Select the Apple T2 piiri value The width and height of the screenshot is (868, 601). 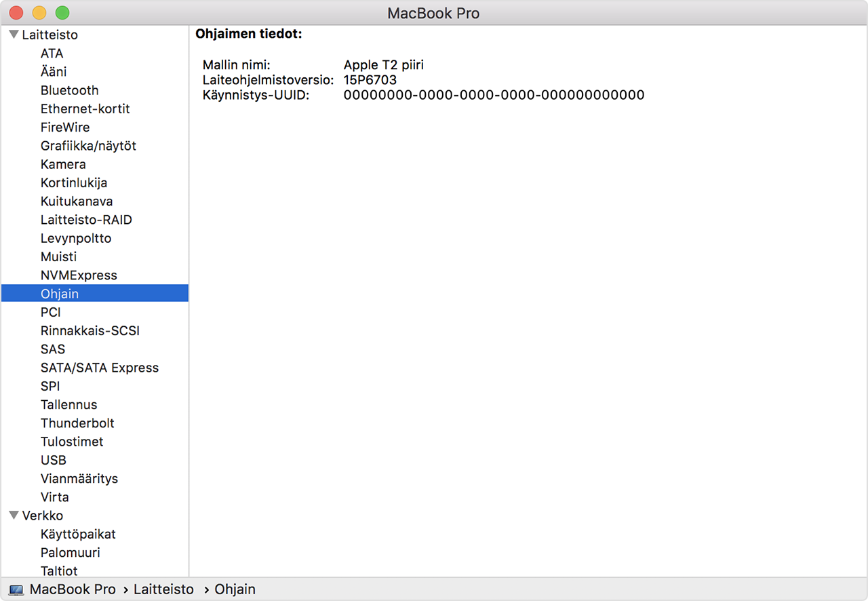click(x=384, y=65)
